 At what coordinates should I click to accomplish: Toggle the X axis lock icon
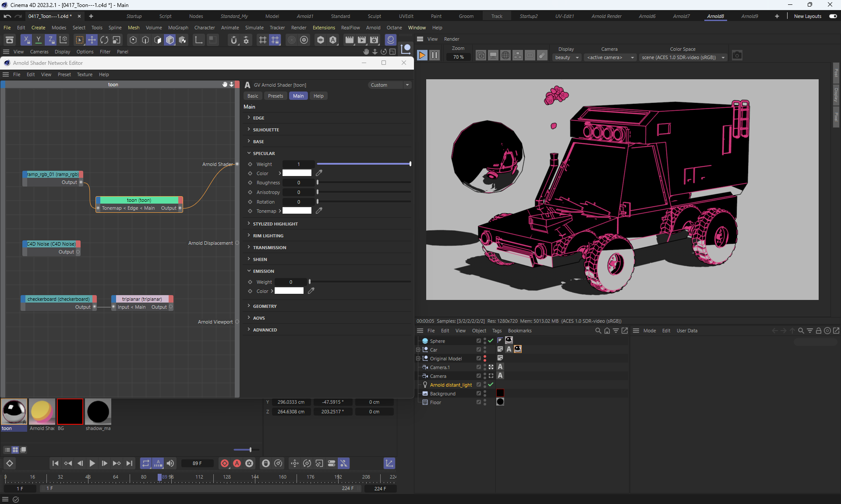click(26, 40)
